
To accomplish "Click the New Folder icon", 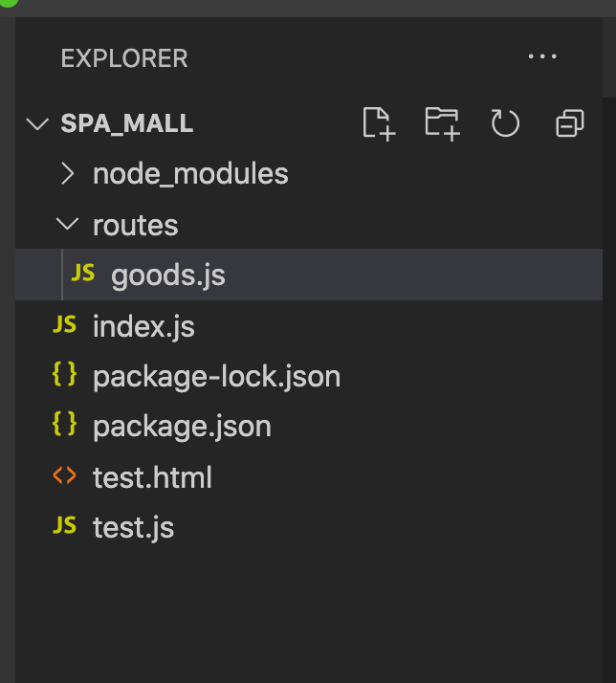I will tap(442, 123).
